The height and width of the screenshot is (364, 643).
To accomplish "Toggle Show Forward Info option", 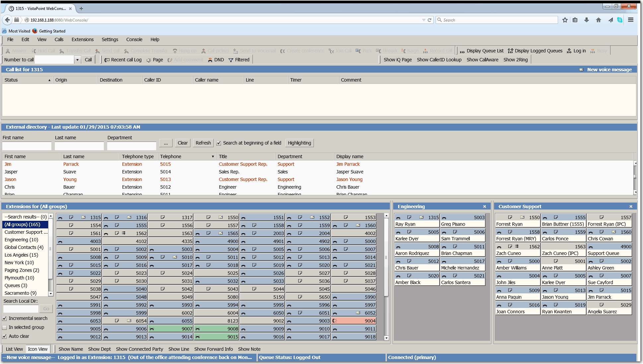I will pos(214,349).
